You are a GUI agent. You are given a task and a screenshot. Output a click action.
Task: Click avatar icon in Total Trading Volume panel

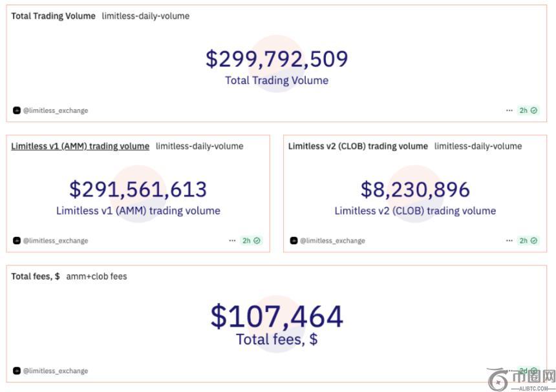point(17,110)
